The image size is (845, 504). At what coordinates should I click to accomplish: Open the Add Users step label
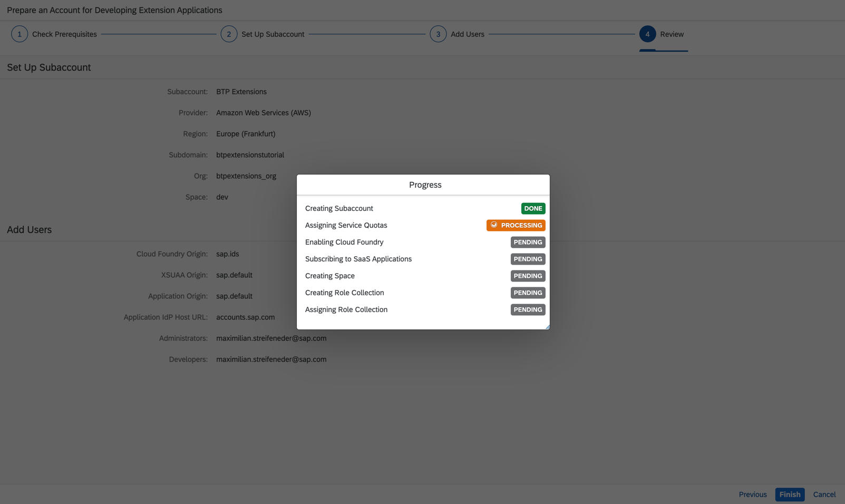467,34
